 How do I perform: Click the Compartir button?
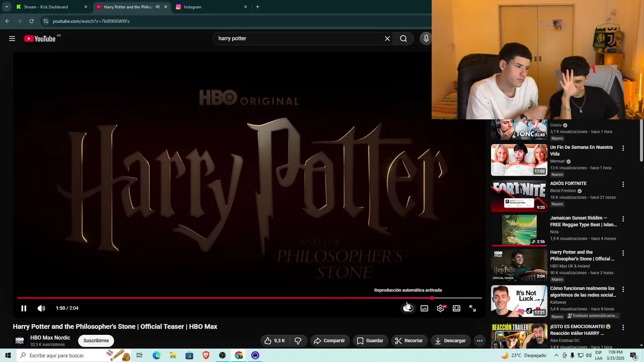point(329,341)
